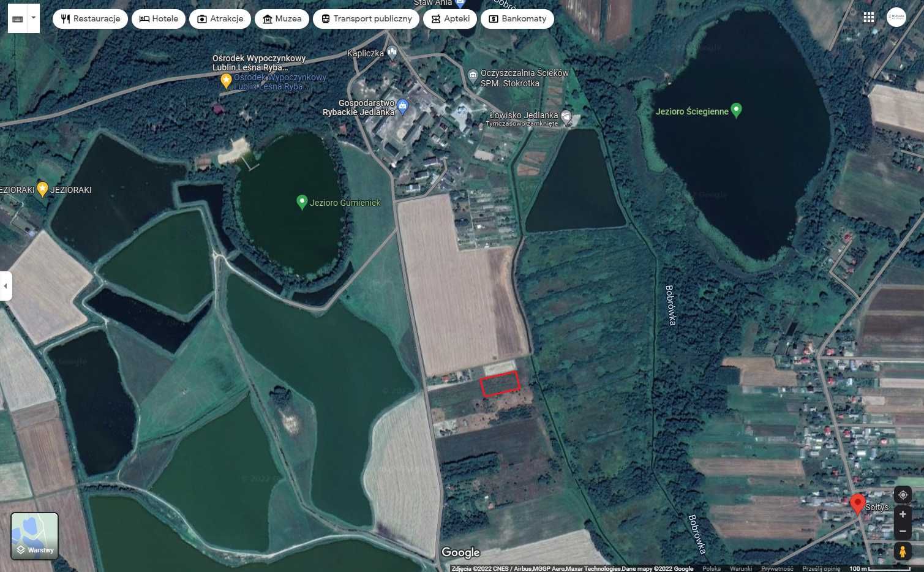The height and width of the screenshot is (572, 924).
Task: Open the Warunki link
Action: tap(741, 568)
